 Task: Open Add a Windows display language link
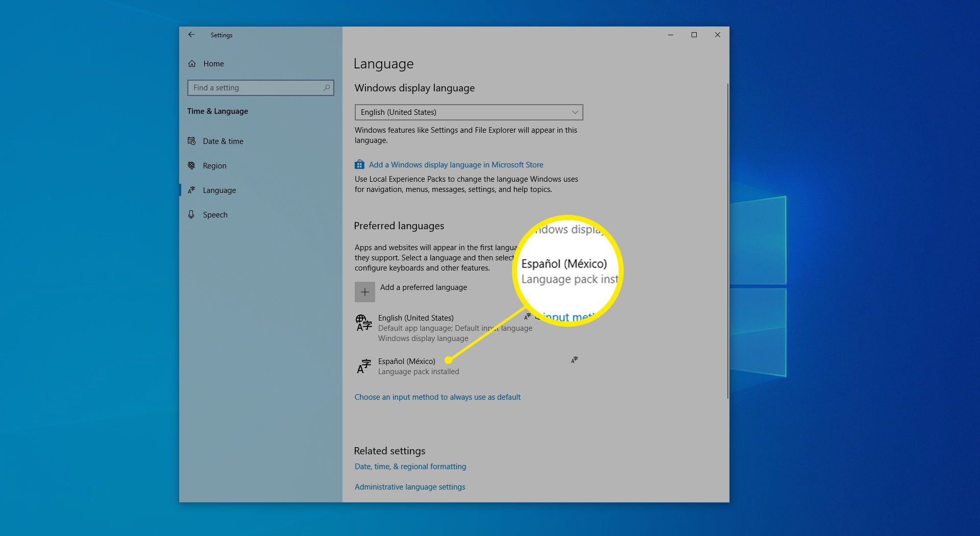tap(456, 165)
